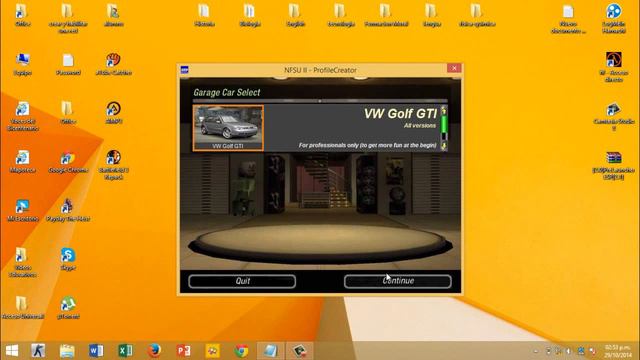Open the Skype desktop shortcut
This screenshot has height=360, width=640.
pyautogui.click(x=68, y=259)
